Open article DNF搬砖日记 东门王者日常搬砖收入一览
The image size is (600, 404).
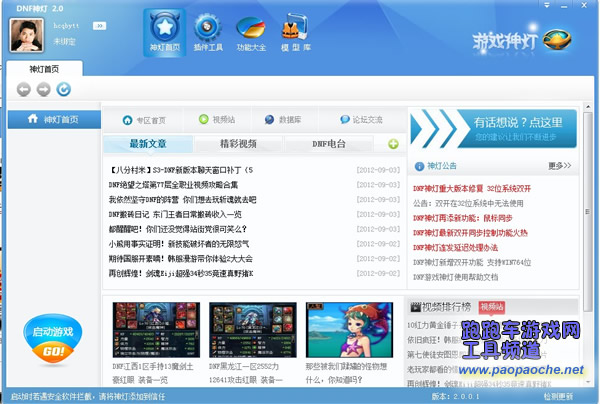coord(175,214)
